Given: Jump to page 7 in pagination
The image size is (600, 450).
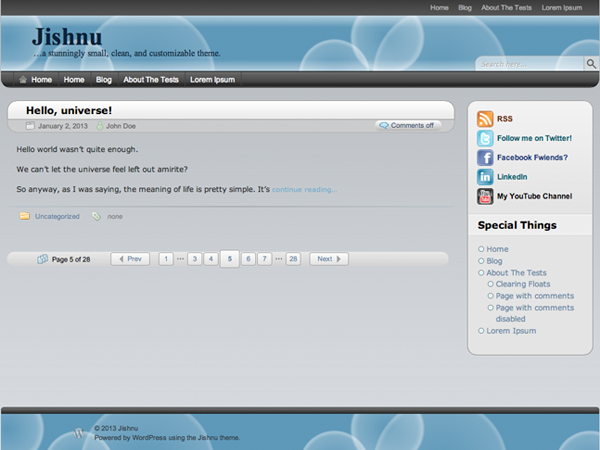Looking at the screenshot, I should click(264, 259).
